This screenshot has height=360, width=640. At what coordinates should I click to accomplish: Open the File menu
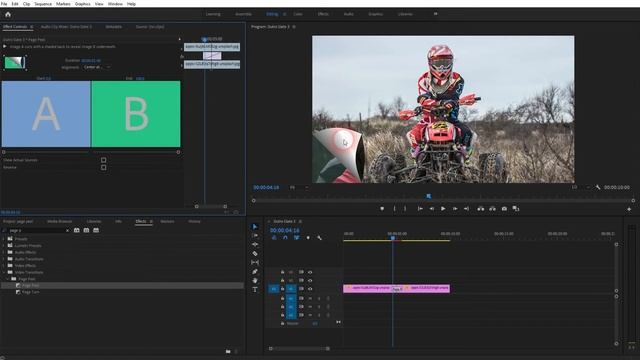click(x=4, y=4)
